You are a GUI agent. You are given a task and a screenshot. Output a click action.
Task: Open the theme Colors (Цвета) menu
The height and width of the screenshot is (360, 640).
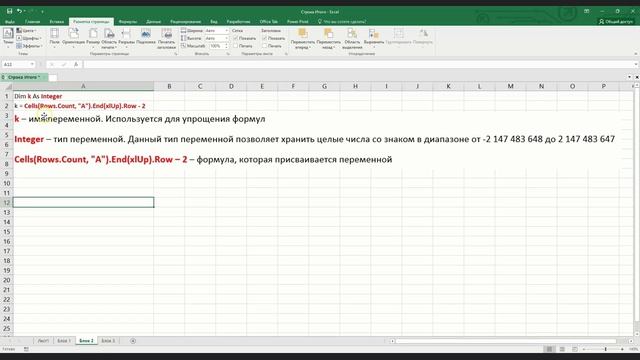click(26, 31)
